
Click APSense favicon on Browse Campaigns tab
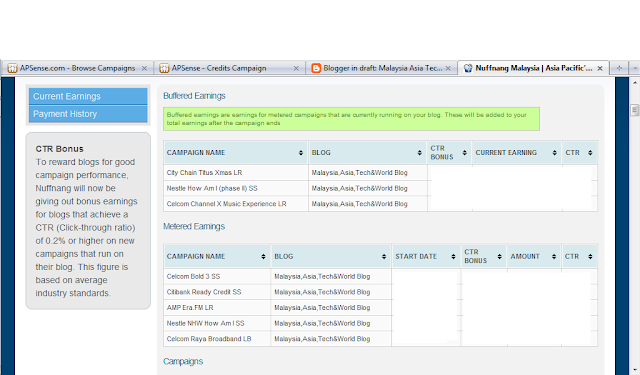(12, 68)
